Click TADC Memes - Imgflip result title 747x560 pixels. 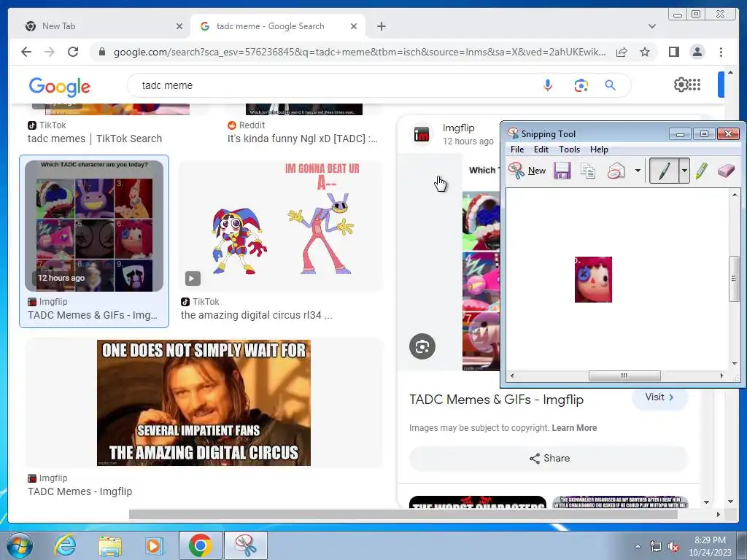[x=80, y=491]
